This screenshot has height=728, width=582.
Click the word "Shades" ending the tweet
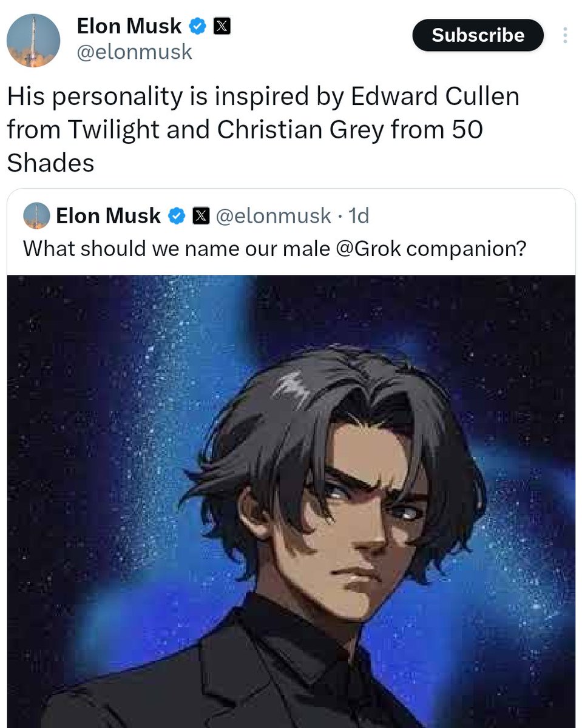(x=50, y=163)
